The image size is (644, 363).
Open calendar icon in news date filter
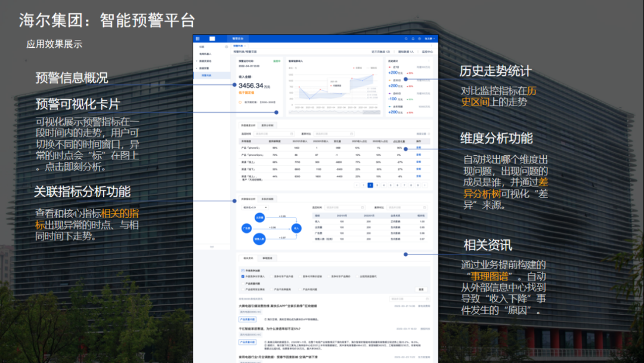[x=427, y=299]
